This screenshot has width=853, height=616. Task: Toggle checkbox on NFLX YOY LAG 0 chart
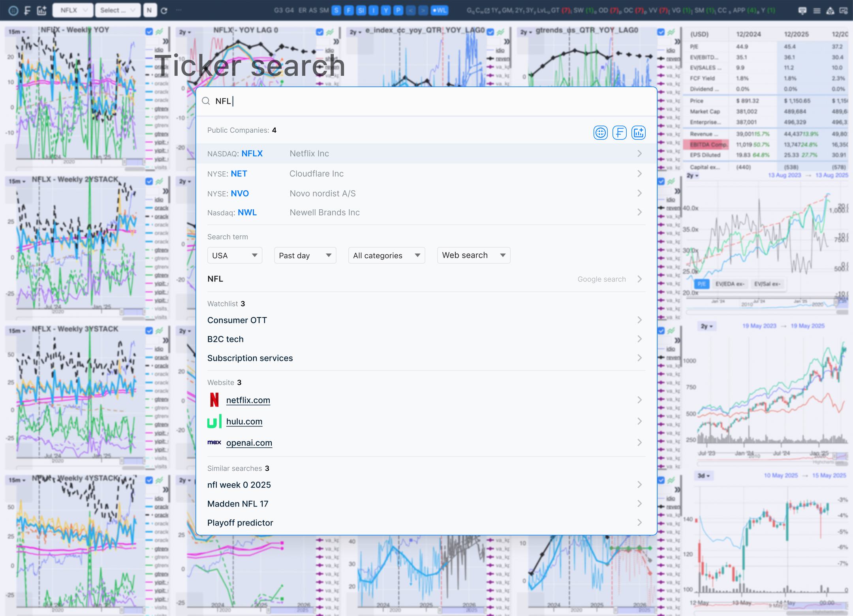click(319, 32)
